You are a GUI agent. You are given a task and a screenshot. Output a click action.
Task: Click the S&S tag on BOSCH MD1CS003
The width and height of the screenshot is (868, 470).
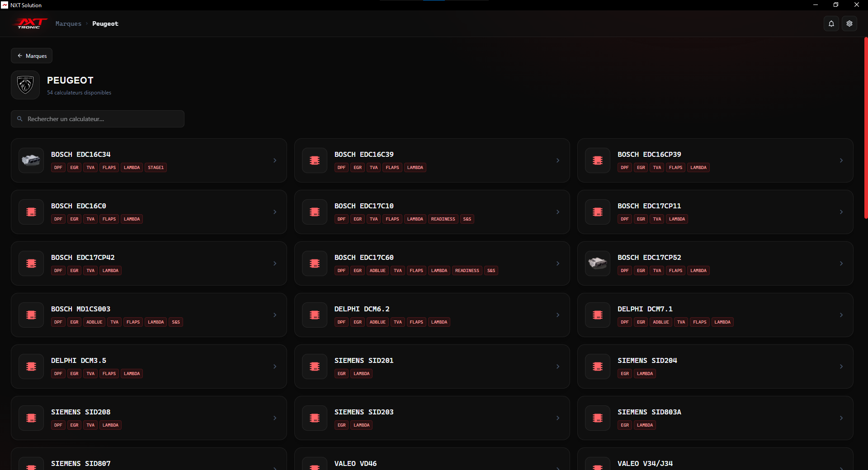tap(176, 322)
